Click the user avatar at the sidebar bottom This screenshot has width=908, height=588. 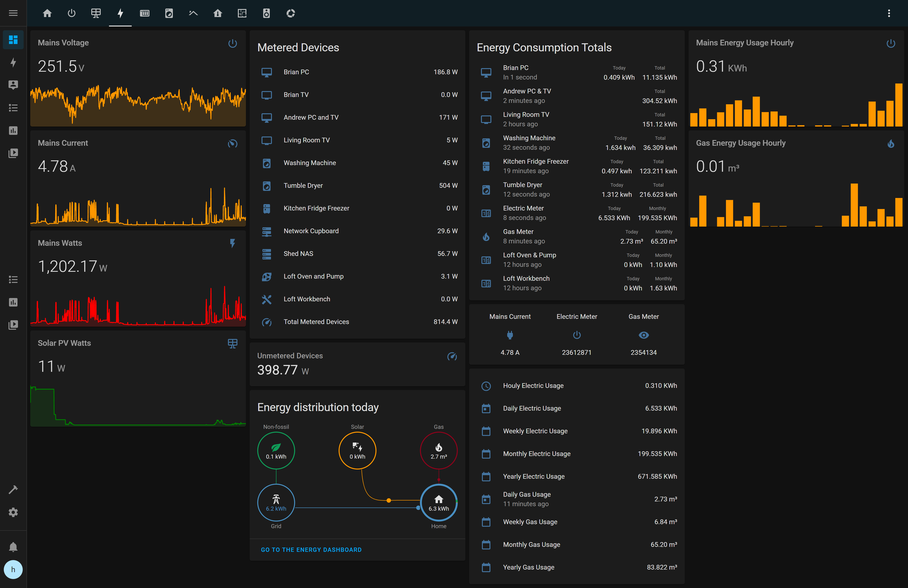(13, 569)
